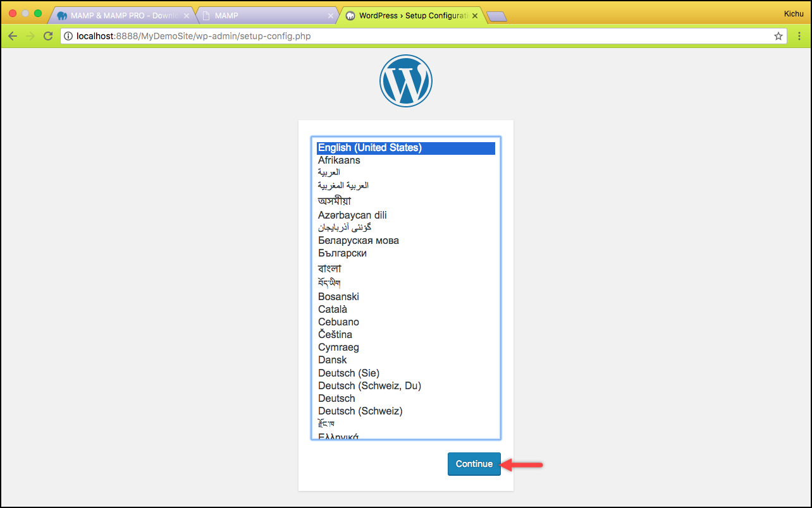Select English (United States) language
Viewport: 812px width, 508px height.
[406, 148]
